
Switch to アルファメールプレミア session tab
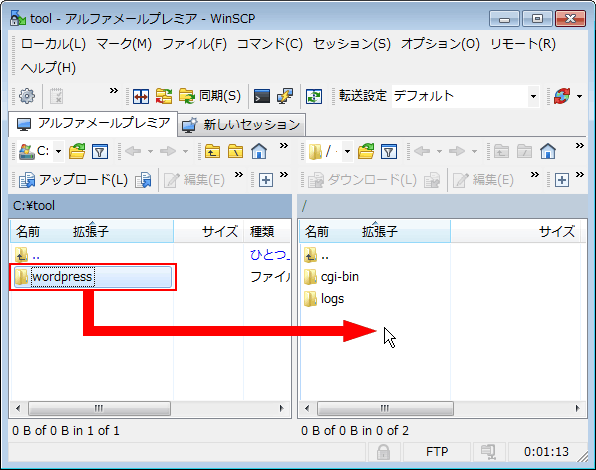click(x=93, y=124)
